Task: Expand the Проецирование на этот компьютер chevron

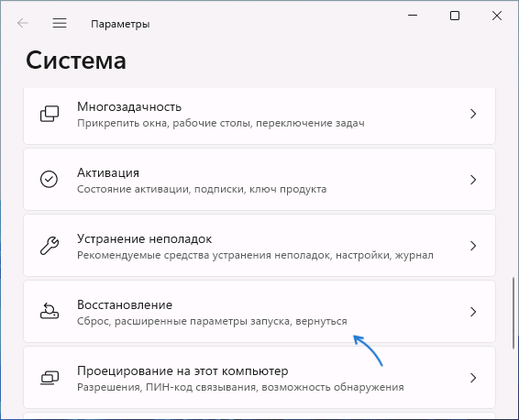Action: pyautogui.click(x=473, y=378)
